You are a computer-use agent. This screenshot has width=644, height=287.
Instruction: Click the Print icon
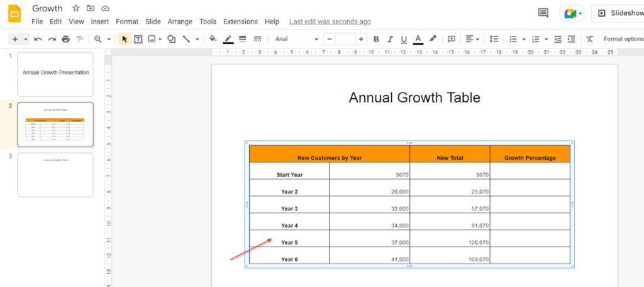pos(65,39)
